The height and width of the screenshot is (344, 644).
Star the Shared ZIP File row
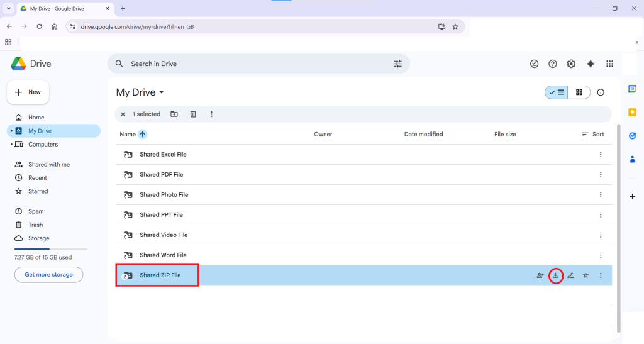tap(586, 275)
